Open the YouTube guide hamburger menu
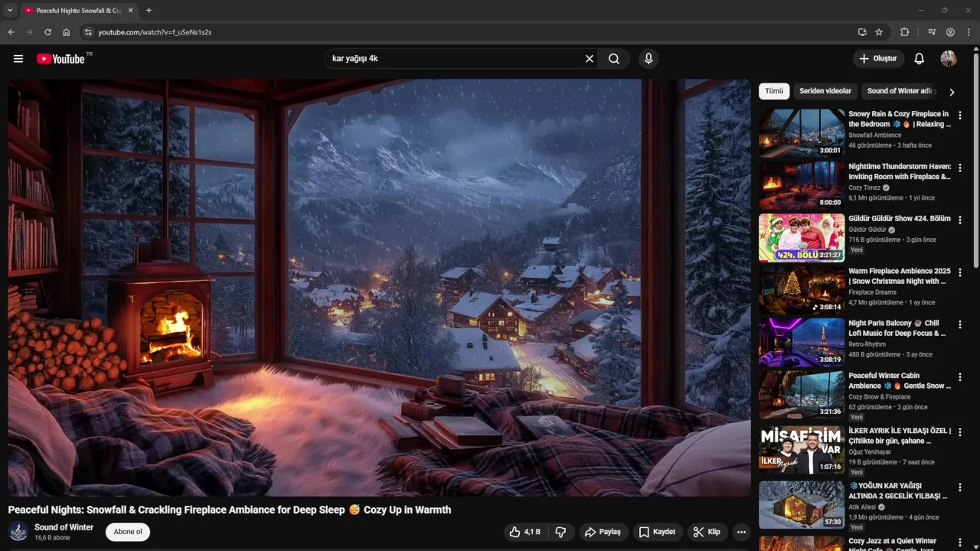 [x=18, y=59]
